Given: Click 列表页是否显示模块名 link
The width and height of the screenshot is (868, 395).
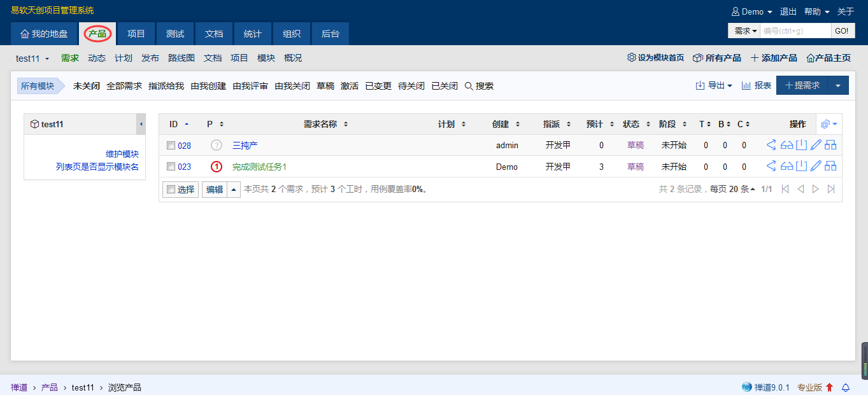Looking at the screenshot, I should click(x=97, y=167).
